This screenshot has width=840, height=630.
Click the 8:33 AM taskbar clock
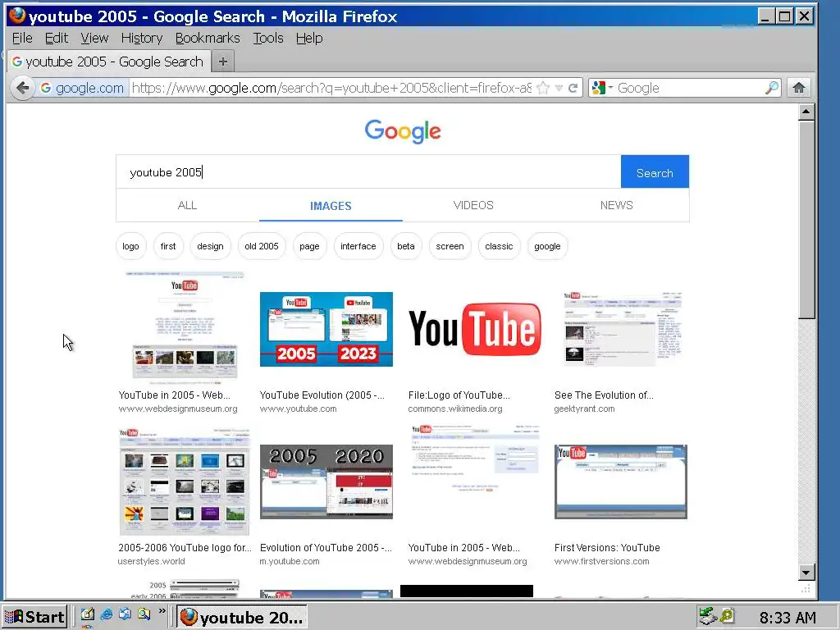pos(787,618)
